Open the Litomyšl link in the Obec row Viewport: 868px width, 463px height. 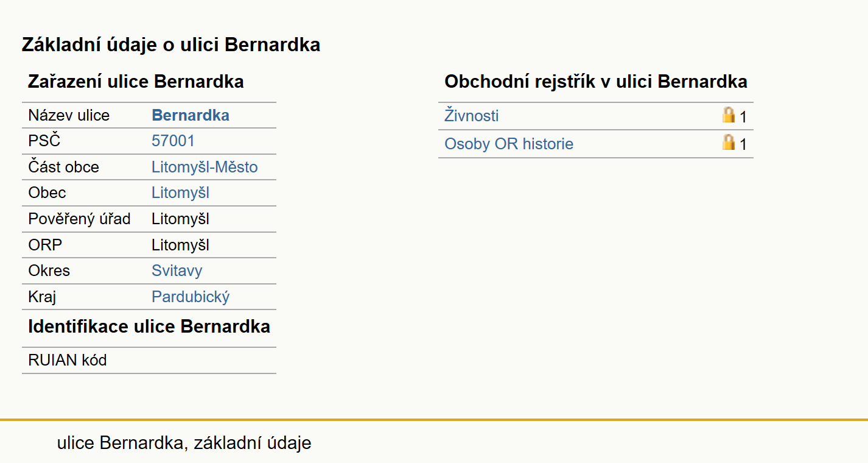click(x=180, y=193)
